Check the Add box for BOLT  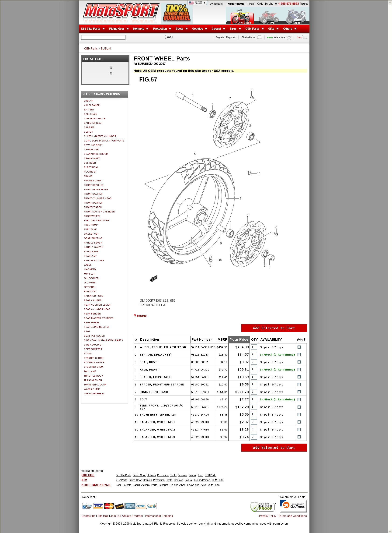click(299, 399)
